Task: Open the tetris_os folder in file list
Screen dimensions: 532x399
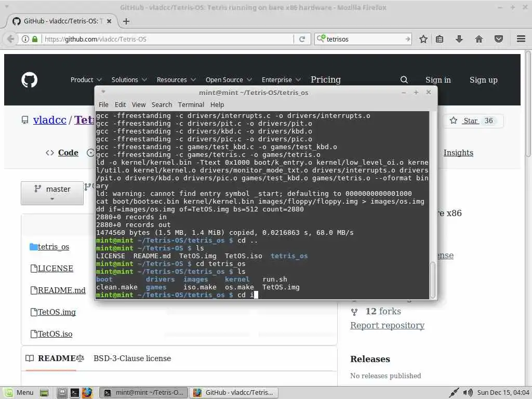Action: [x=54, y=247]
